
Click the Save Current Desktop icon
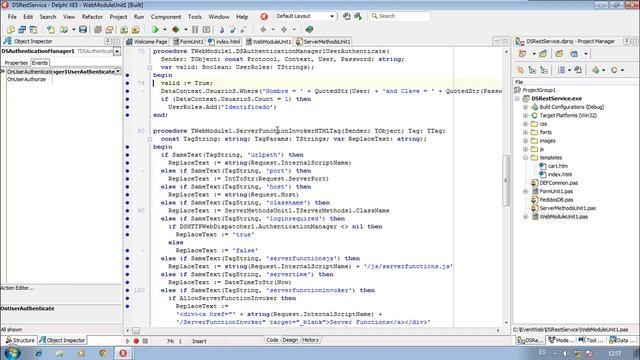347,16
